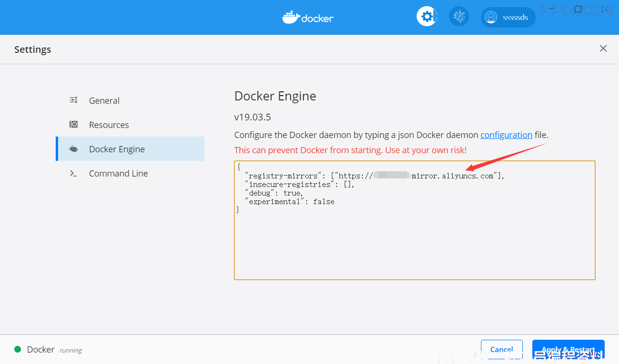The image size is (619, 364).
Task: Open the troubleshoot bug icon
Action: click(x=459, y=17)
